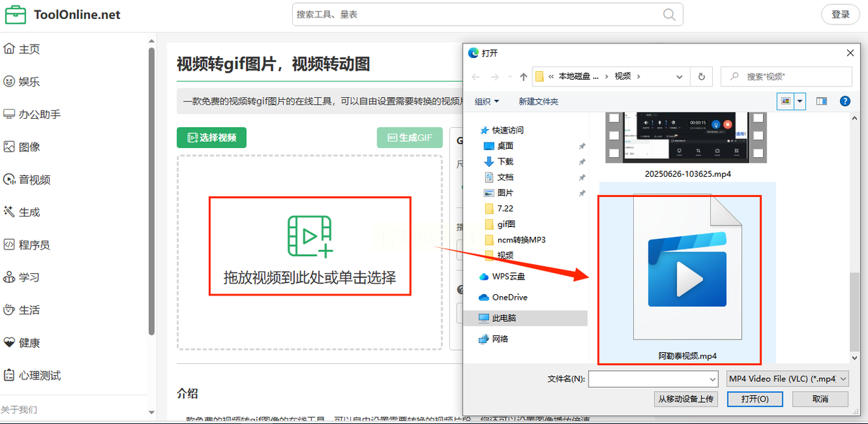Open the 组织 menu
The image size is (868, 424).
coord(487,101)
